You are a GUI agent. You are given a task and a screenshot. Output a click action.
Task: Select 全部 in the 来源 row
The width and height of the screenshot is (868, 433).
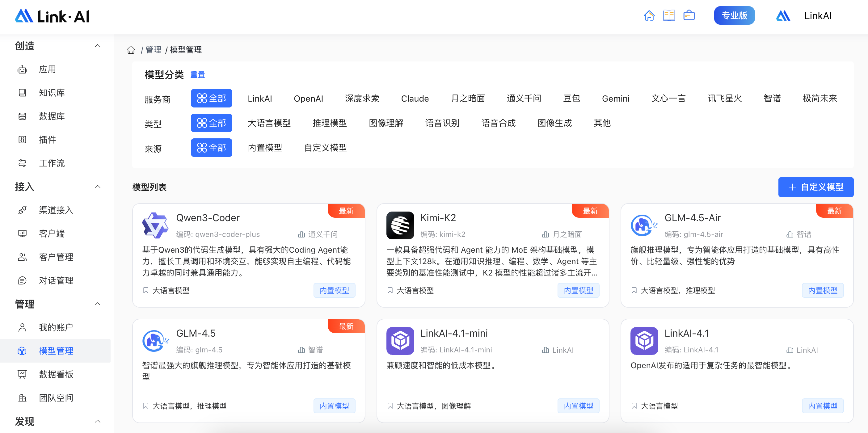(211, 148)
